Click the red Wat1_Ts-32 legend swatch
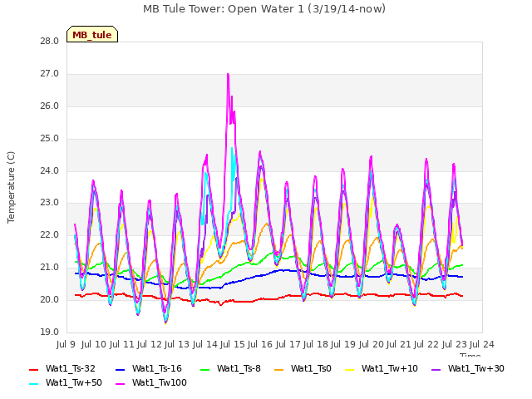The image size is (532, 399). 33,369
